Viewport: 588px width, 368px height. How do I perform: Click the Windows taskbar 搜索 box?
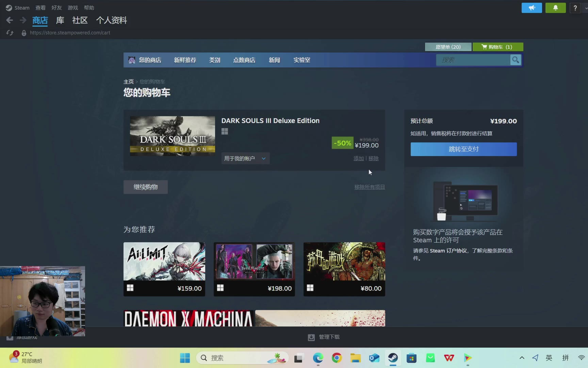click(x=242, y=358)
